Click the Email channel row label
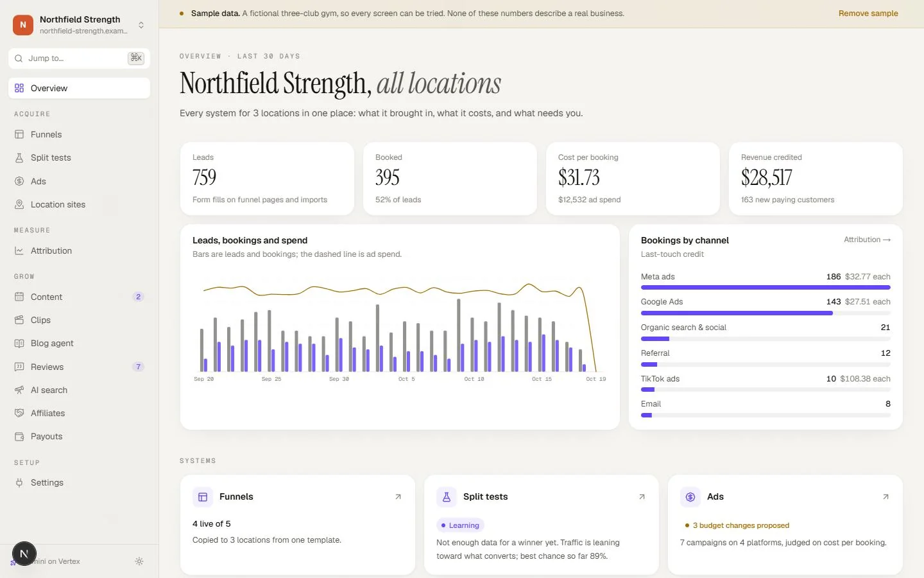This screenshot has height=578, width=924. click(651, 404)
